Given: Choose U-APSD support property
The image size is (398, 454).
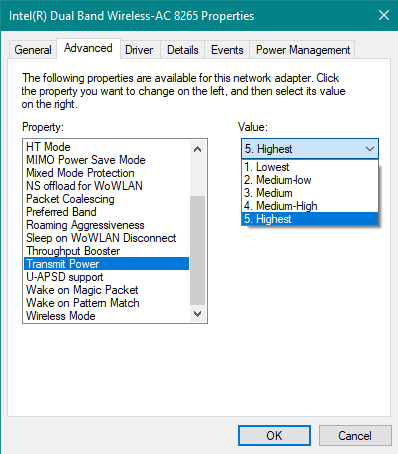Looking at the screenshot, I should pos(106,277).
